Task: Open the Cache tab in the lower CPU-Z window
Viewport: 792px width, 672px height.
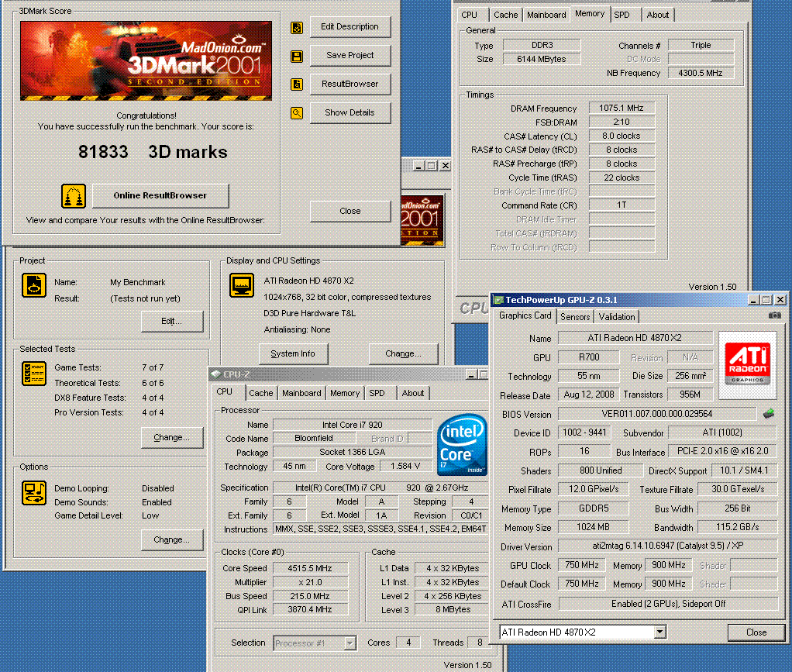Action: pos(260,393)
